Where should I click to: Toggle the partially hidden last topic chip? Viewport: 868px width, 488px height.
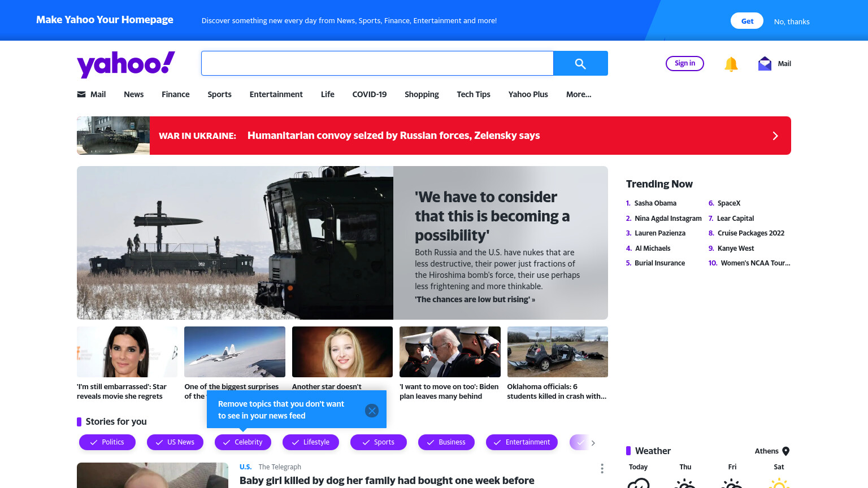[x=579, y=442]
